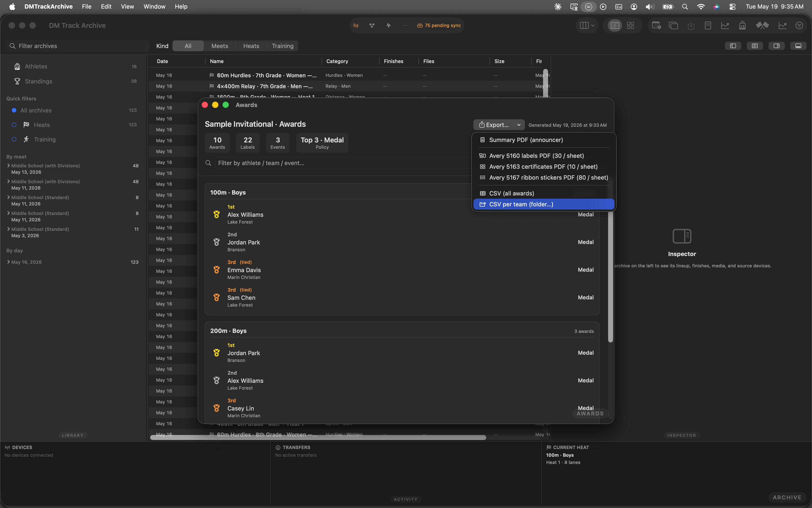
Task: Open the 60m Hurdles 7th Grade Women row
Action: pyautogui.click(x=349, y=75)
